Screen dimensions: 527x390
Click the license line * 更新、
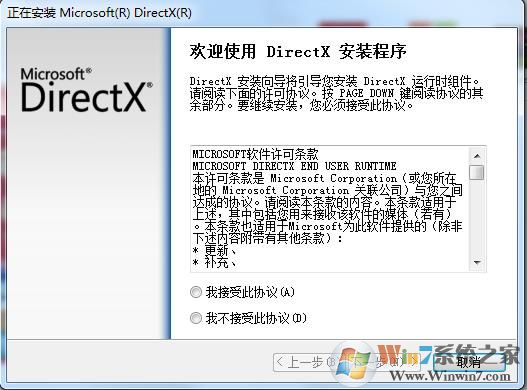215,251
